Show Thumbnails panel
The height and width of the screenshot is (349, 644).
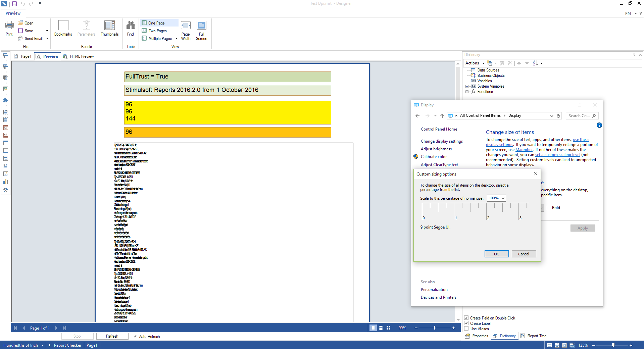coord(110,28)
